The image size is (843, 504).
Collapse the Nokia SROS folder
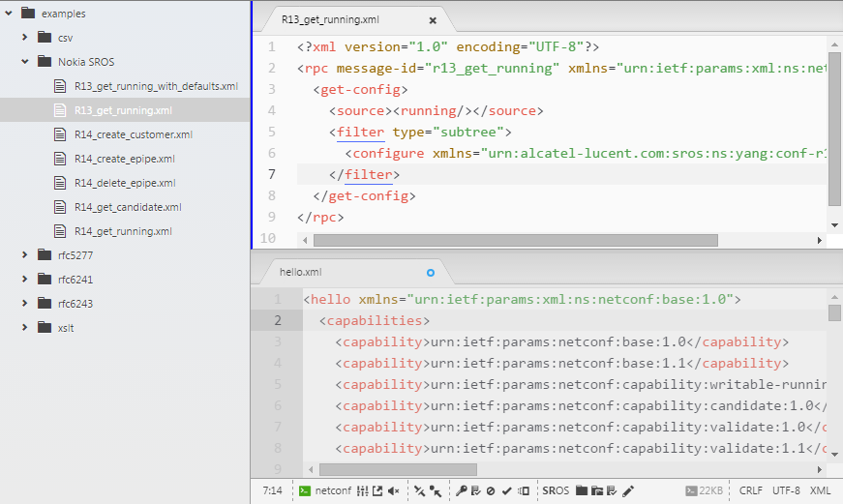tap(25, 61)
